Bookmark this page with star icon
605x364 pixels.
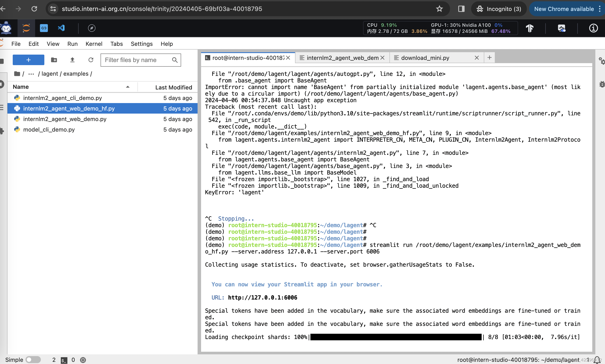(x=439, y=9)
